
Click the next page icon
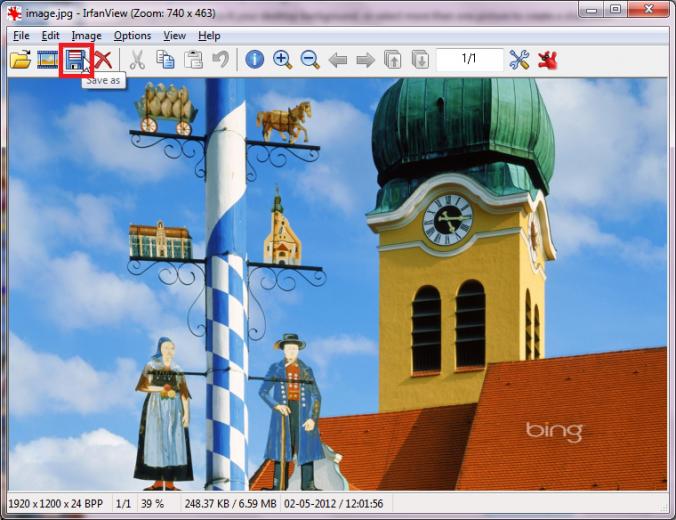click(x=420, y=60)
